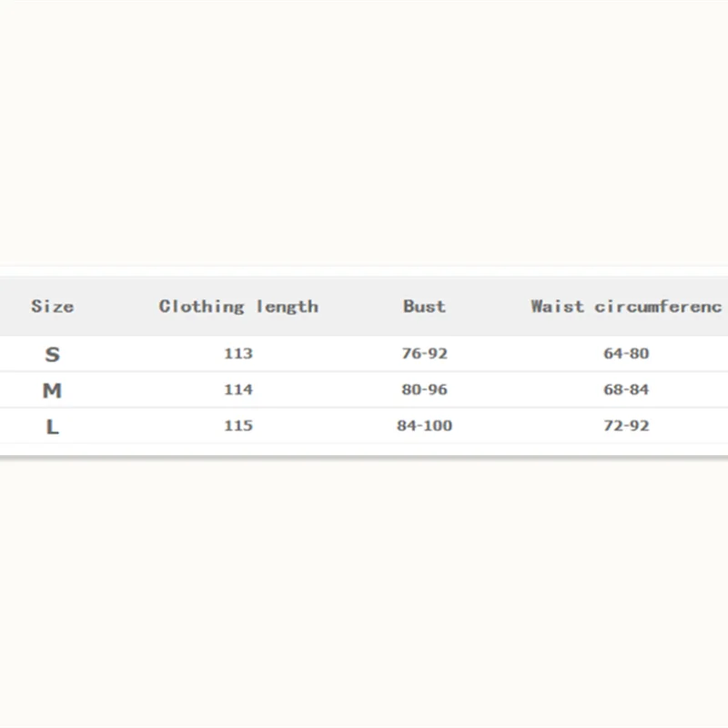Select the M size row label

coord(52,390)
